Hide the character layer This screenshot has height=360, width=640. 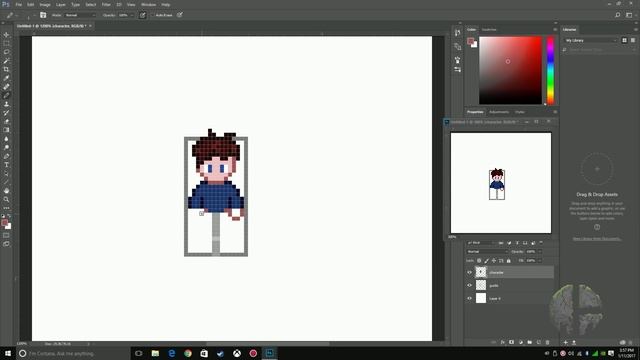469,272
